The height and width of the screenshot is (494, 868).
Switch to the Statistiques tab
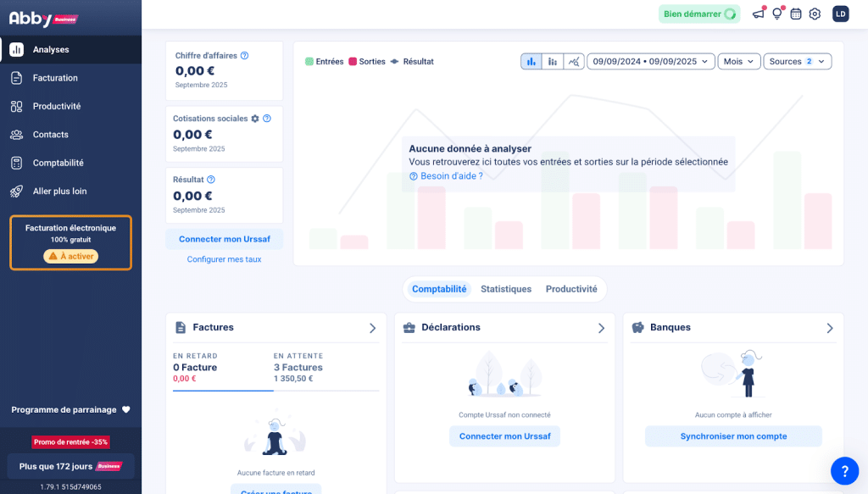click(506, 289)
